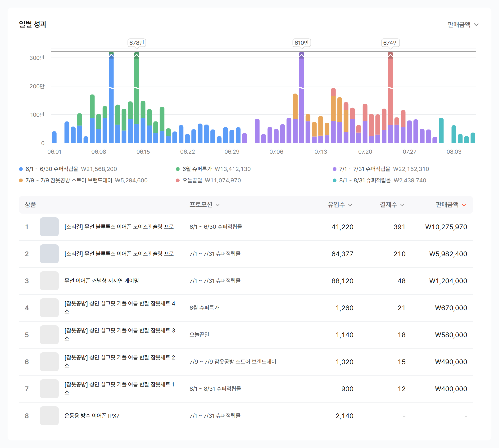Toggle the 7/1 ~ 7/31 슈퍼적립몰 legend series

381,169
